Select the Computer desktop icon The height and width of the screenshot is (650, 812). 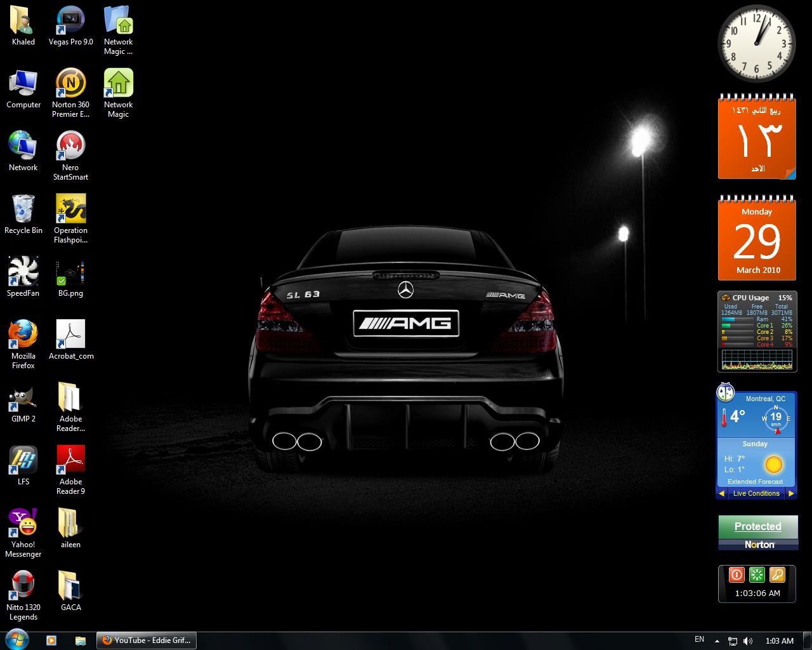coord(23,89)
